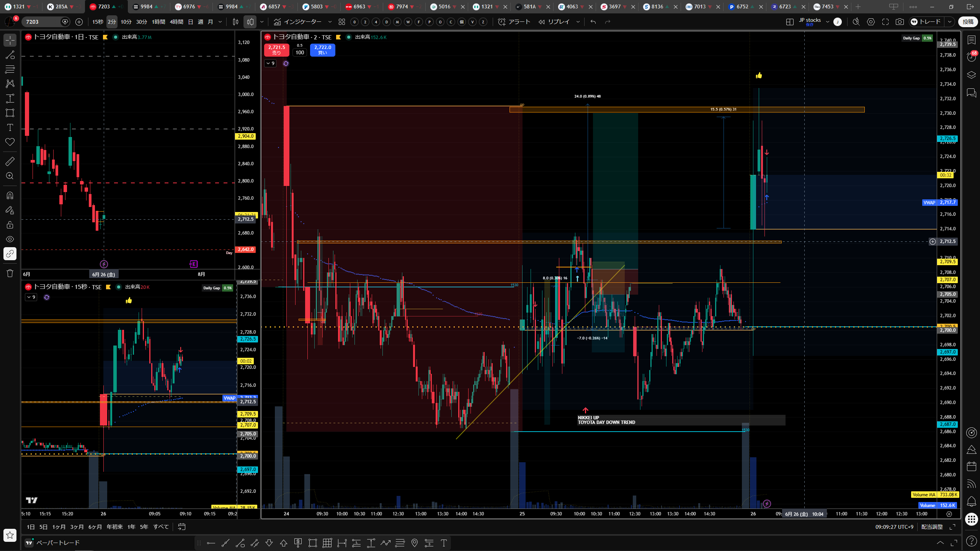This screenshot has width=980, height=551.
Task: Toggle magnet mode in left toolbar
Action: pos(10,196)
